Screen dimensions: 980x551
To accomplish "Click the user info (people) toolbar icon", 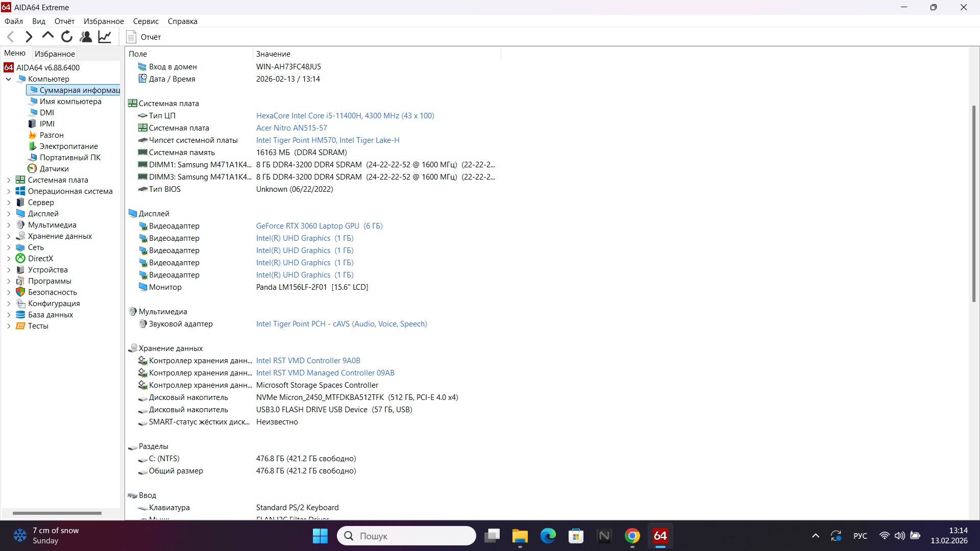I will [85, 36].
